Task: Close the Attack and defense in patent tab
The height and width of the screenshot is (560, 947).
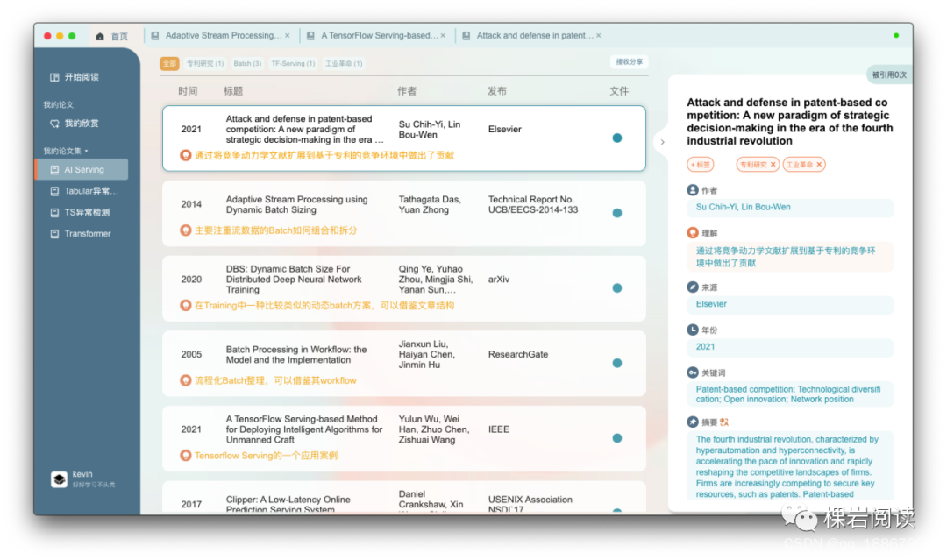Action: [x=599, y=36]
